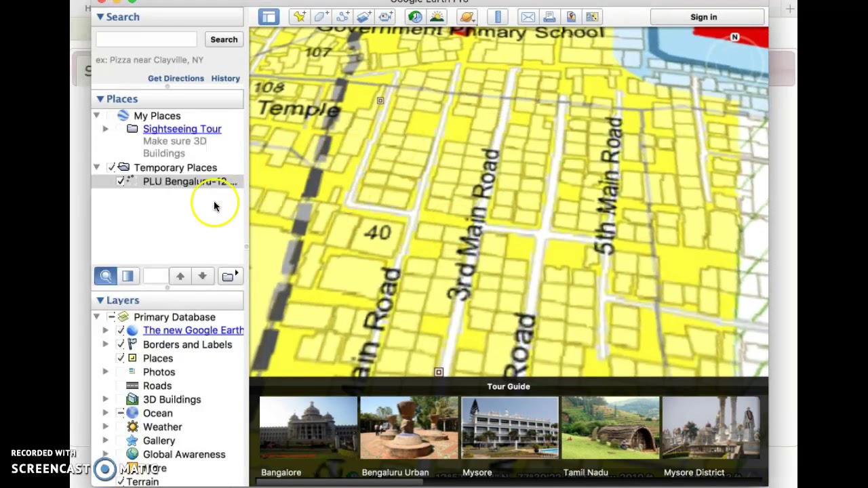Click the My Places globe icon
The height and width of the screenshot is (488, 868).
pos(123,115)
